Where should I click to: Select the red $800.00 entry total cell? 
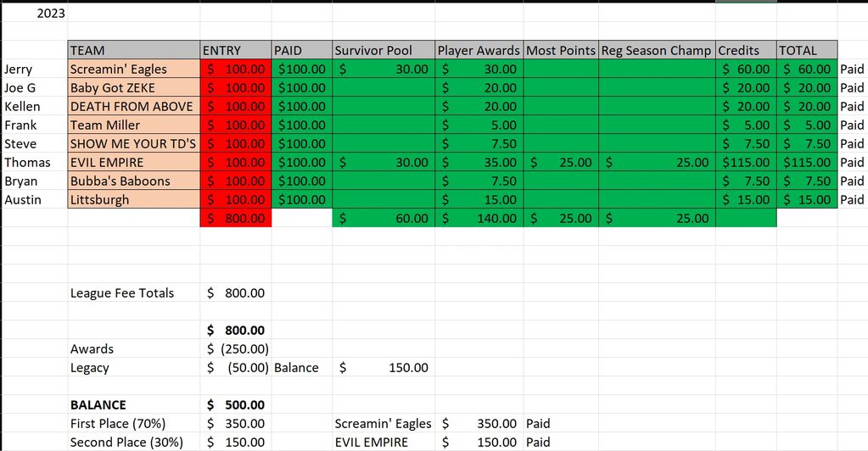(x=236, y=218)
